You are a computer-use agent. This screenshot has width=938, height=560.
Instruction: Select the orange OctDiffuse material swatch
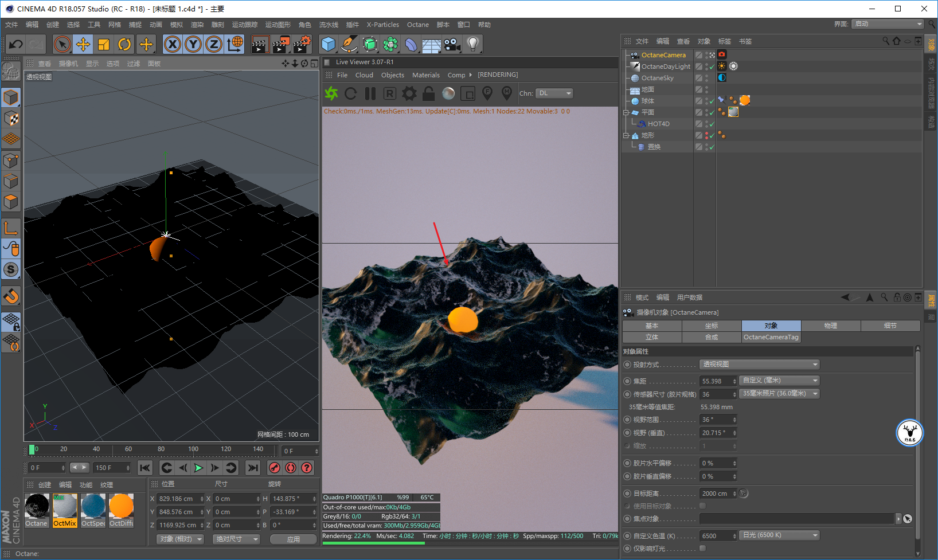(121, 510)
